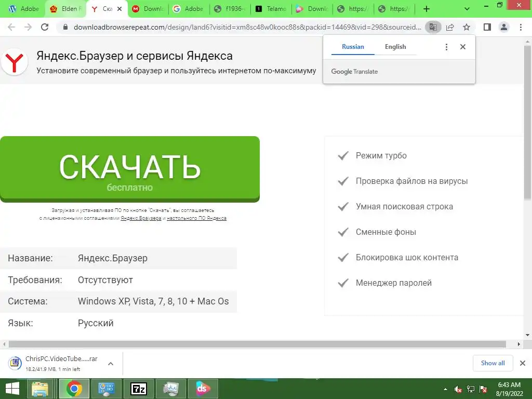Select English tab in translate popup
The width and height of the screenshot is (532, 399).
click(395, 47)
